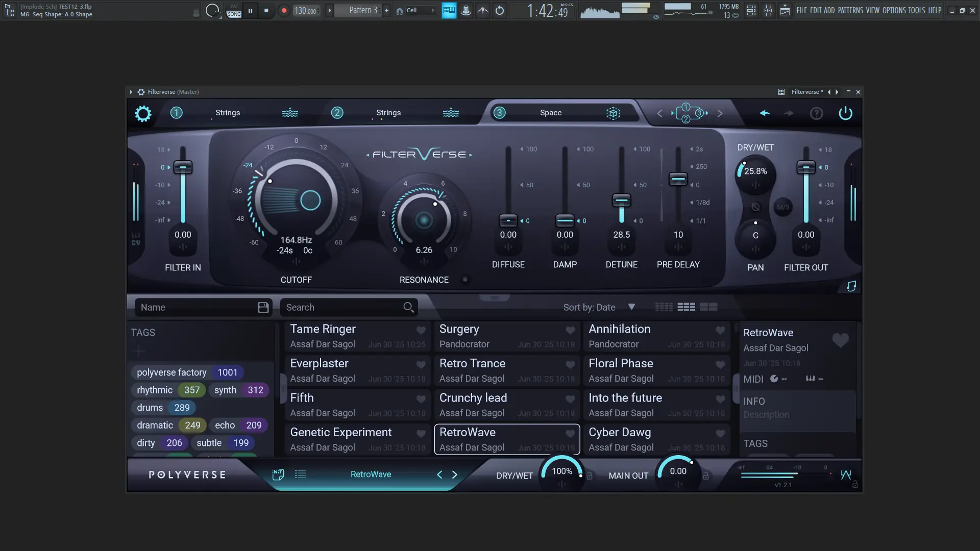Click the preset list view icon
The image size is (980, 551).
click(300, 474)
